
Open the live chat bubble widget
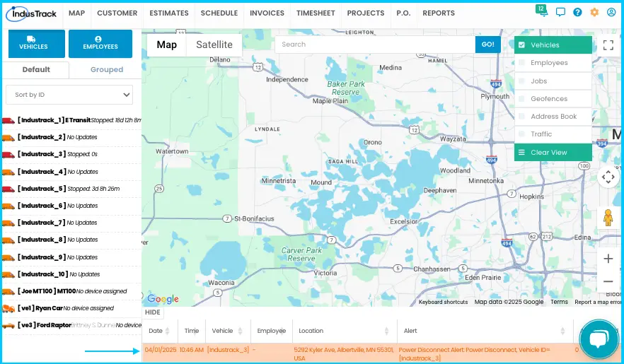[599, 339]
